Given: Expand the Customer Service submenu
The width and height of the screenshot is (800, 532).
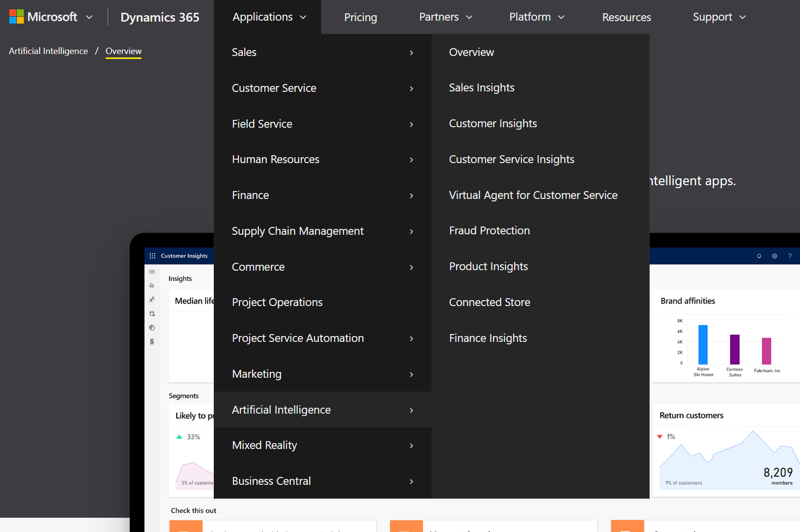Looking at the screenshot, I should pyautogui.click(x=322, y=88).
